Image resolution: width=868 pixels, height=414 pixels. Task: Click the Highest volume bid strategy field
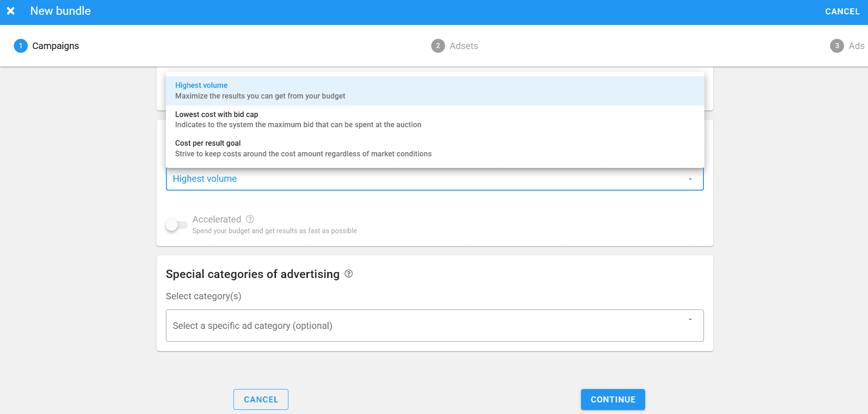click(416, 179)
